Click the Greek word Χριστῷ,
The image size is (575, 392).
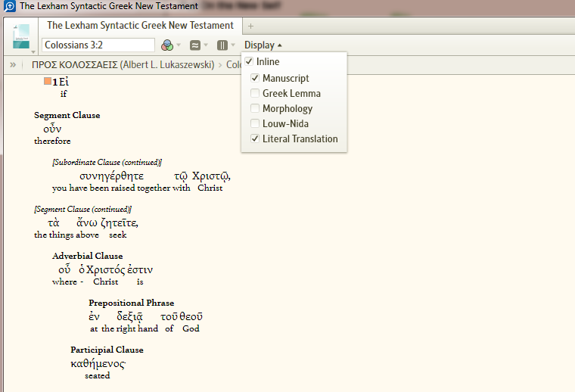211,176
